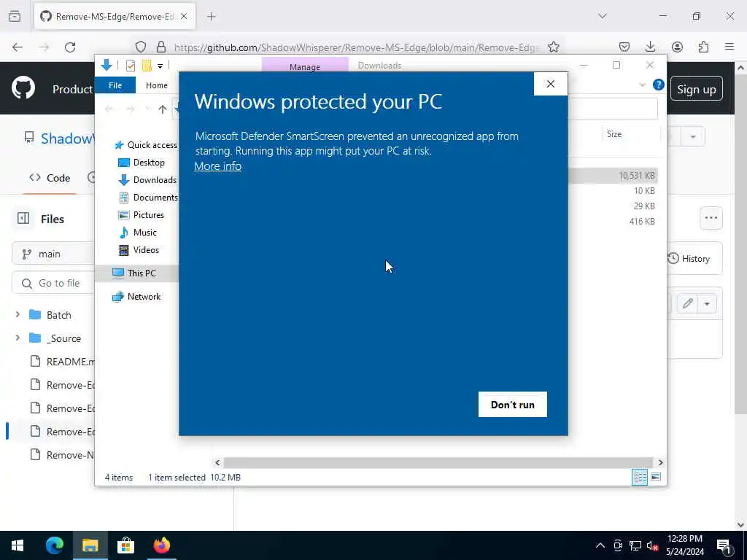The width and height of the screenshot is (747, 560).
Task: Open the Home tab in File Explorer
Action: [157, 85]
